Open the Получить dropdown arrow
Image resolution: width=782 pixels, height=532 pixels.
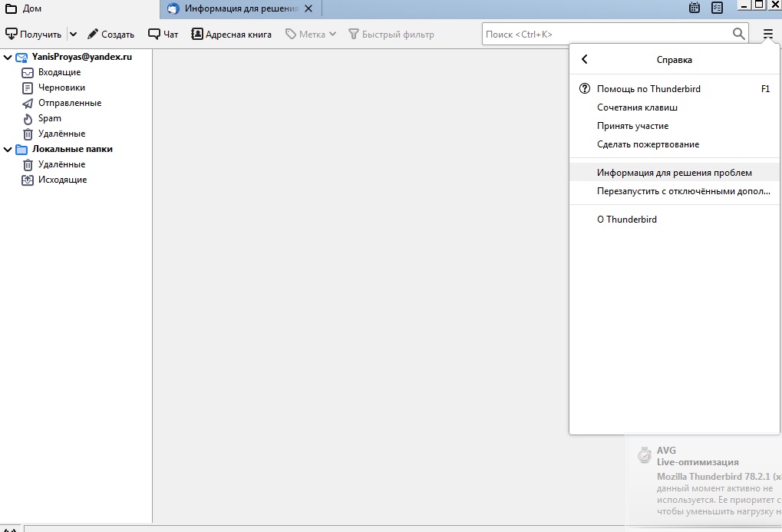coord(74,34)
